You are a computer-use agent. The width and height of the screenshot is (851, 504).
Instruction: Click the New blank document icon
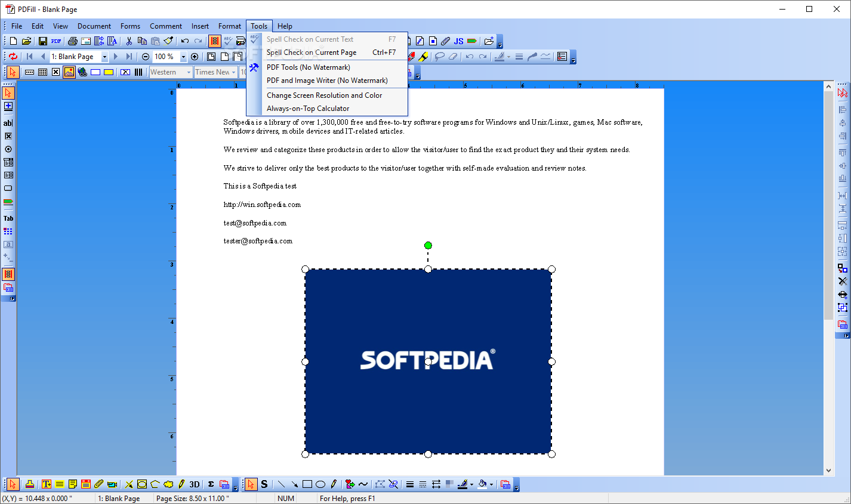click(13, 41)
